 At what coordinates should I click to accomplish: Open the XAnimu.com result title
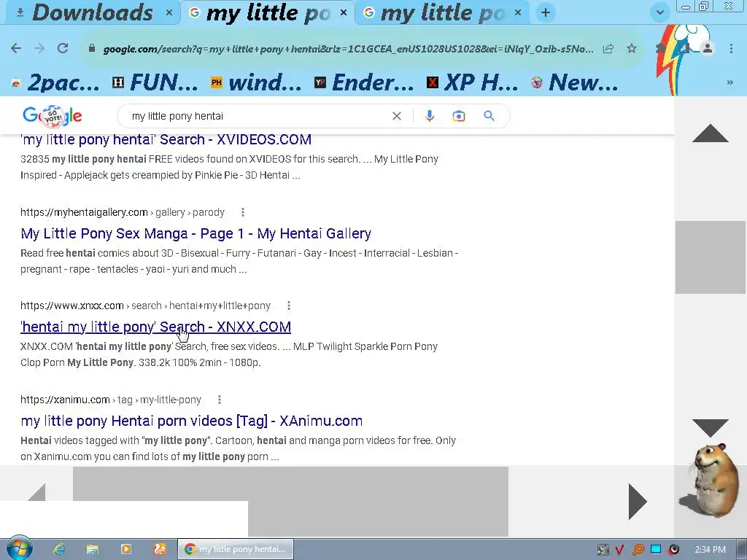point(192,421)
